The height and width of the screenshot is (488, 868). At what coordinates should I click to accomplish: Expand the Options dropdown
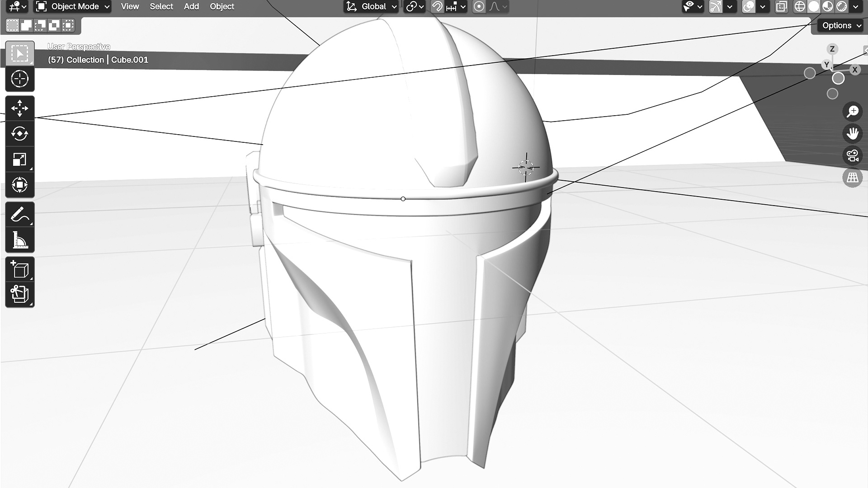point(841,26)
